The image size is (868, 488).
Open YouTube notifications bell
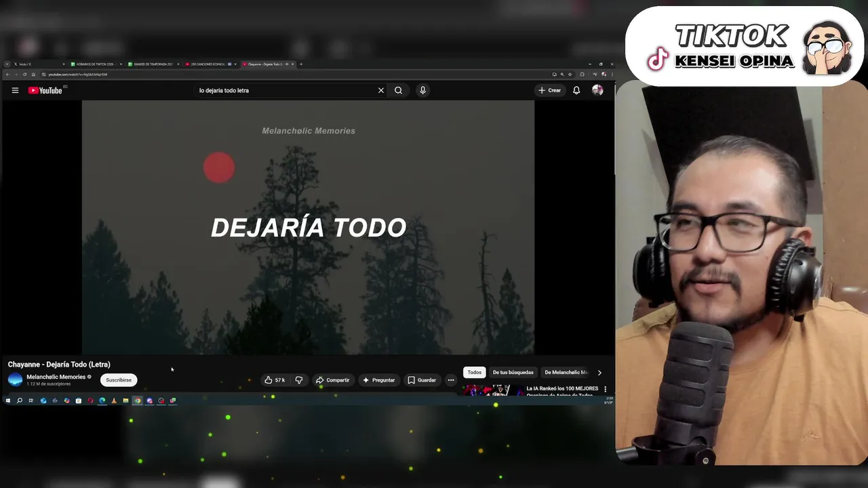click(576, 90)
